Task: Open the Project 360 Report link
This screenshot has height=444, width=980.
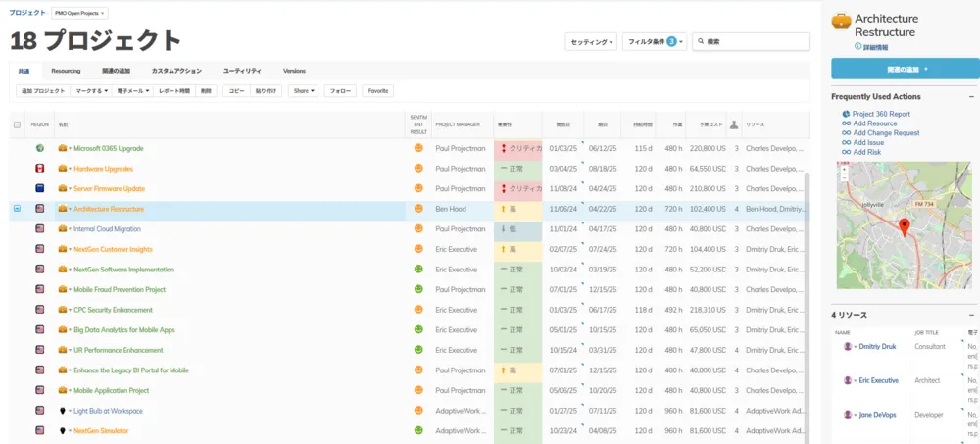Action: coord(881,114)
